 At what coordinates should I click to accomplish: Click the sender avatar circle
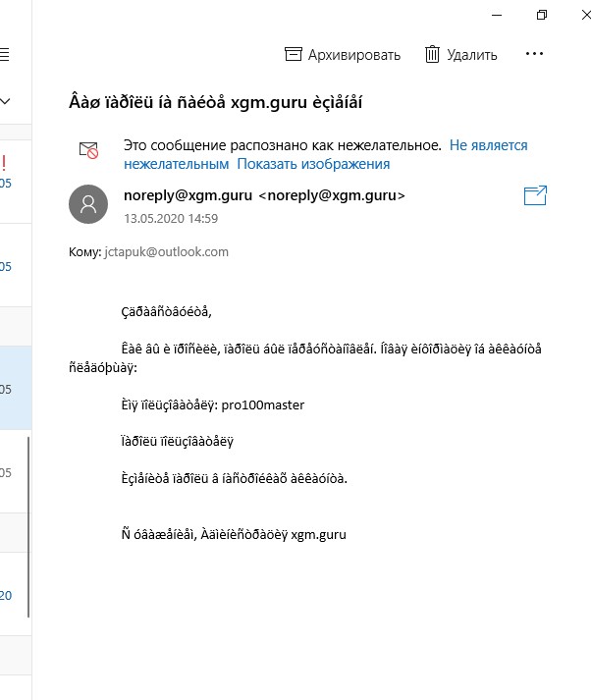[88, 204]
